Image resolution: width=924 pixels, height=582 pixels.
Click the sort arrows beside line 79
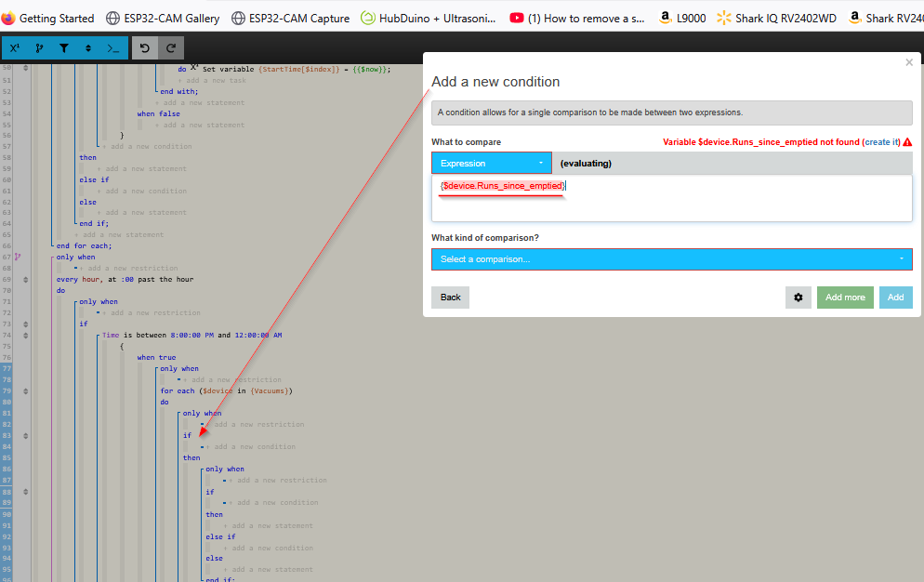click(x=25, y=391)
